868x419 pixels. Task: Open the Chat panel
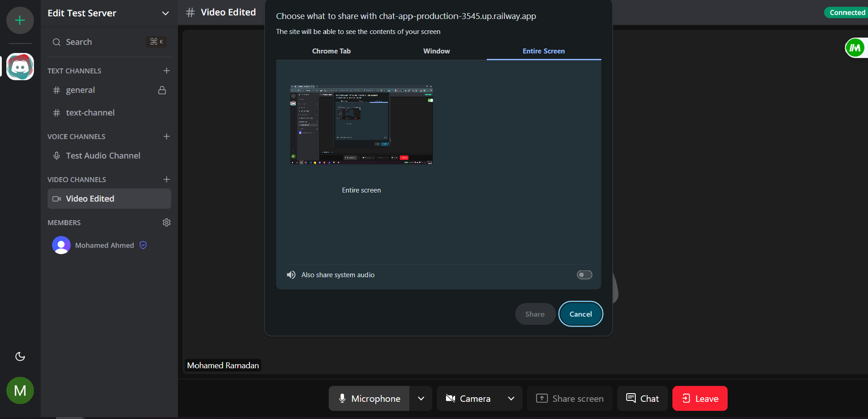pos(642,399)
